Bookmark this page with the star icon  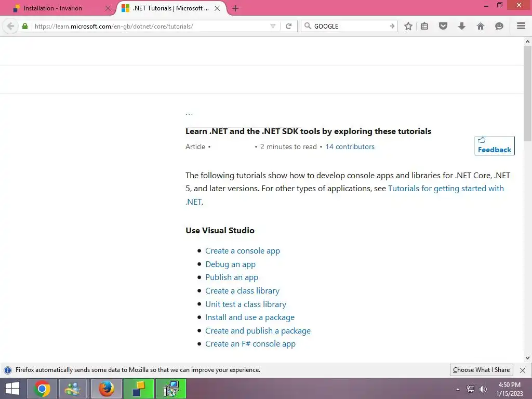(x=408, y=26)
